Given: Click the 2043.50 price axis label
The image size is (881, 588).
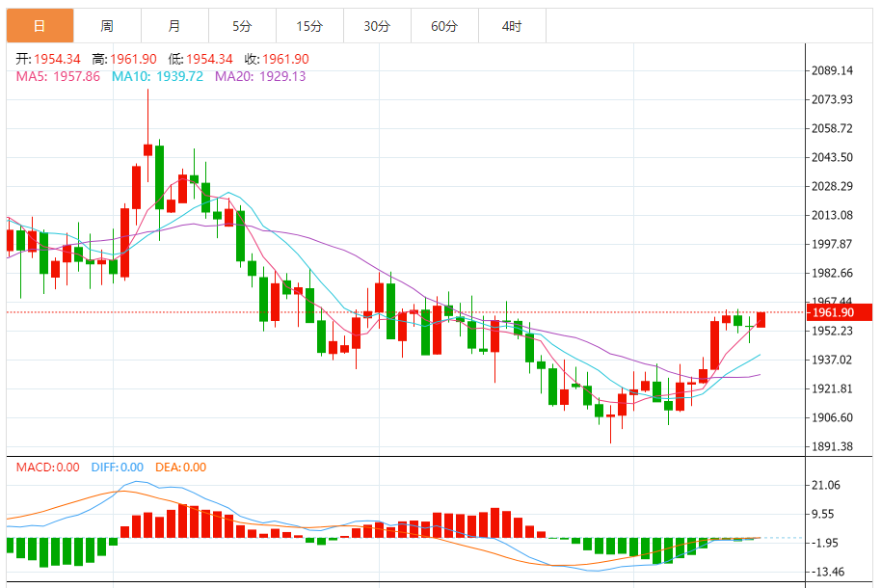Looking at the screenshot, I should pos(832,157).
